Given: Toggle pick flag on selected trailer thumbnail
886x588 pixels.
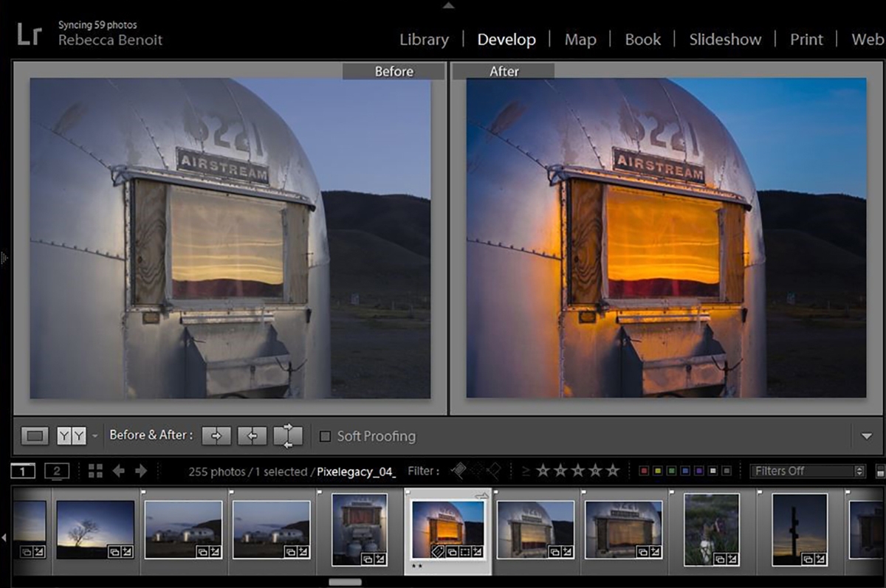Looking at the screenshot, I should pyautogui.click(x=408, y=492).
